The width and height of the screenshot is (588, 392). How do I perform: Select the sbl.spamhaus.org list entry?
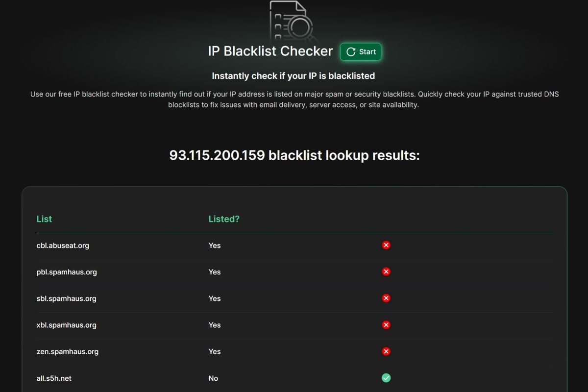point(67,298)
